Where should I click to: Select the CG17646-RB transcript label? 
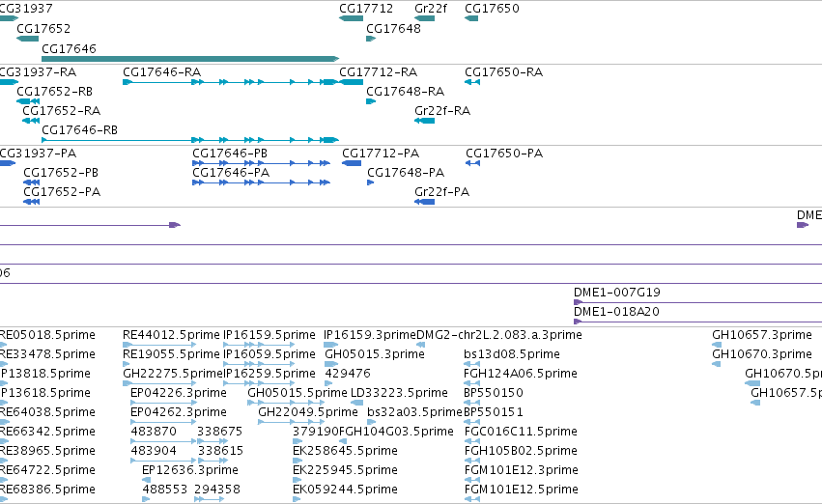click(x=79, y=130)
